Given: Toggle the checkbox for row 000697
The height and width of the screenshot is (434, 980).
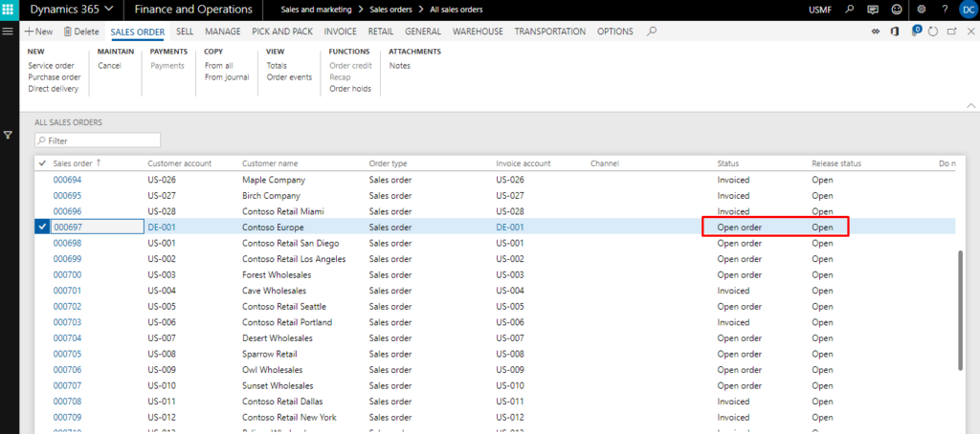Looking at the screenshot, I should click(42, 228).
